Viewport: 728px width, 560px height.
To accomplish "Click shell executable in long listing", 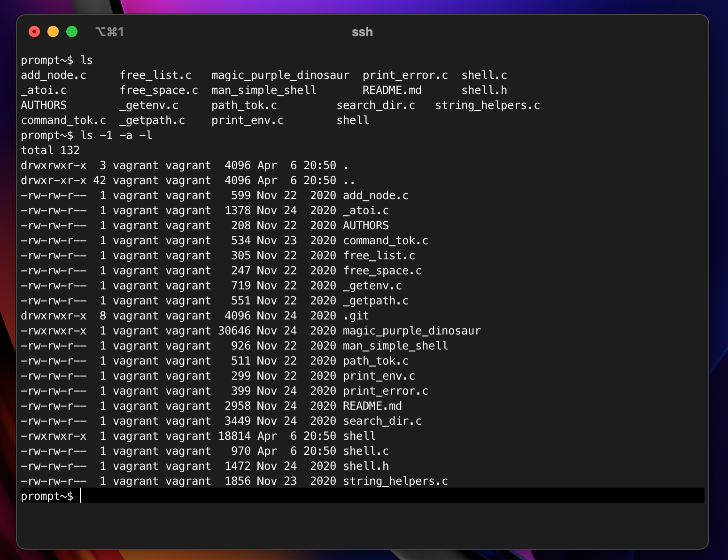I will [x=359, y=436].
